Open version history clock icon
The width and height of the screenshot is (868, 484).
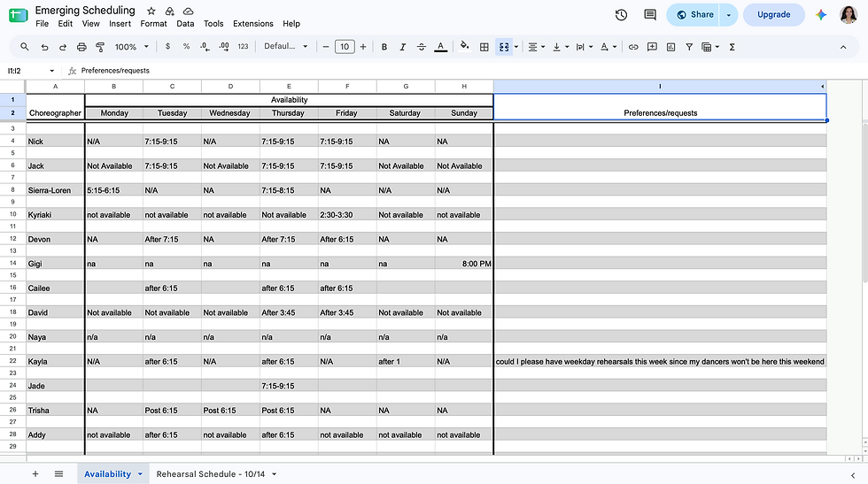click(621, 15)
